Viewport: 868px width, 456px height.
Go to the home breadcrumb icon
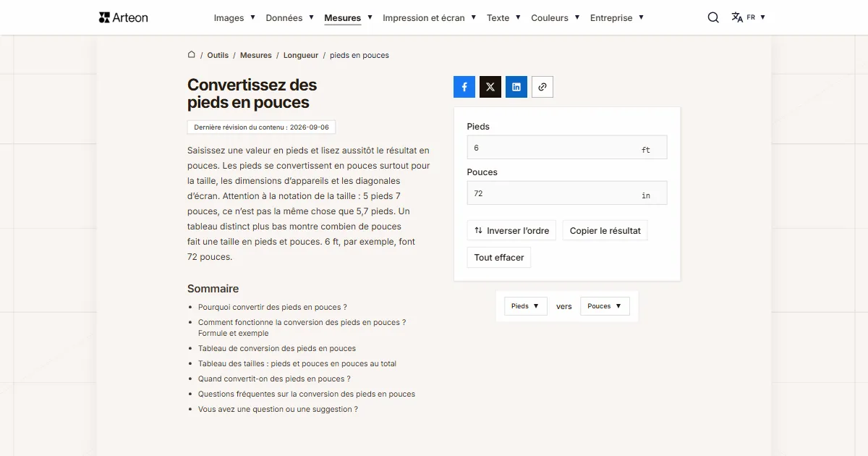tap(192, 54)
